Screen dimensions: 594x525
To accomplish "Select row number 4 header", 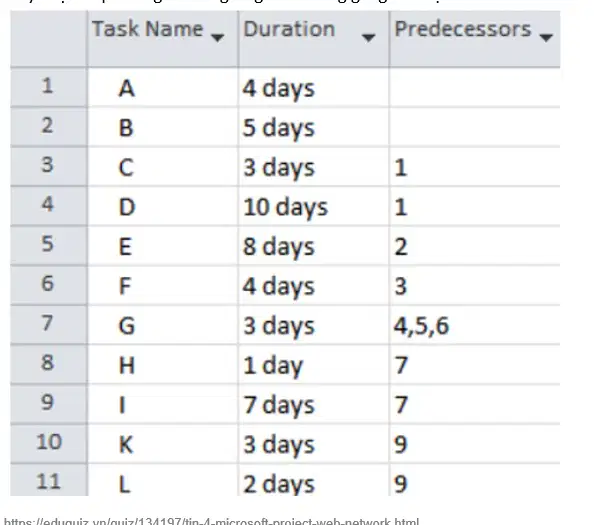I will coord(48,206).
